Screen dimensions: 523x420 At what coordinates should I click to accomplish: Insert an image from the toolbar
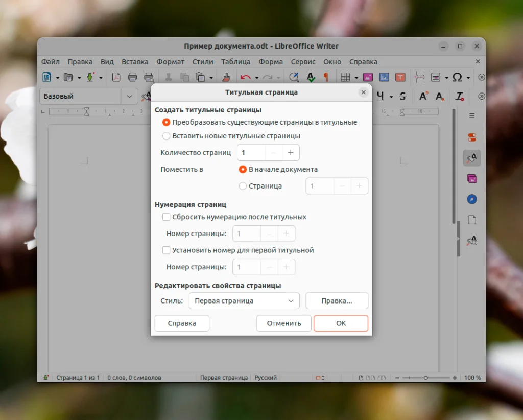pos(368,77)
